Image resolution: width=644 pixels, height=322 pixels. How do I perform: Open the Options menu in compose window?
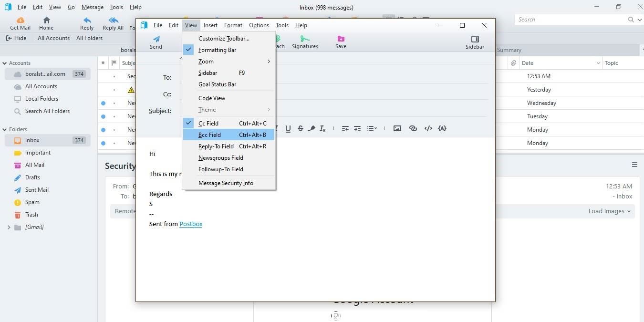pyautogui.click(x=259, y=25)
